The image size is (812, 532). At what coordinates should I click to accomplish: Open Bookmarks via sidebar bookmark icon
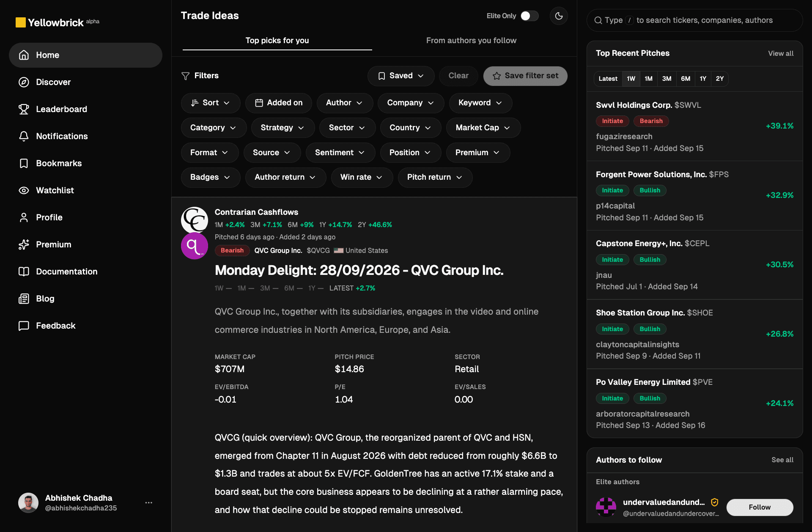pos(24,163)
